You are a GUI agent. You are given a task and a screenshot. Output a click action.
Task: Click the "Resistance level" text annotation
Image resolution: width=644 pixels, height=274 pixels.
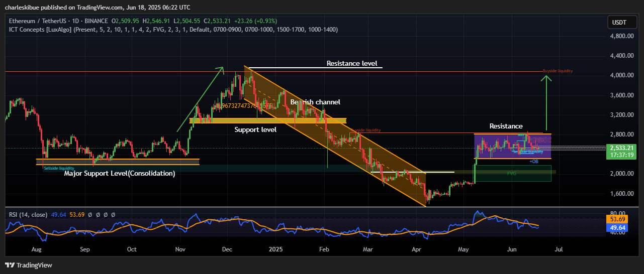coord(351,64)
